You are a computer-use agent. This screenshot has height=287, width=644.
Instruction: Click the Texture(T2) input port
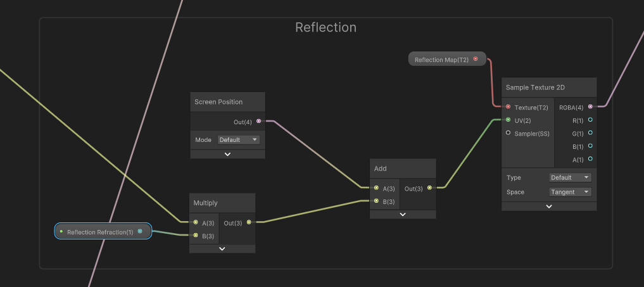pyautogui.click(x=508, y=107)
